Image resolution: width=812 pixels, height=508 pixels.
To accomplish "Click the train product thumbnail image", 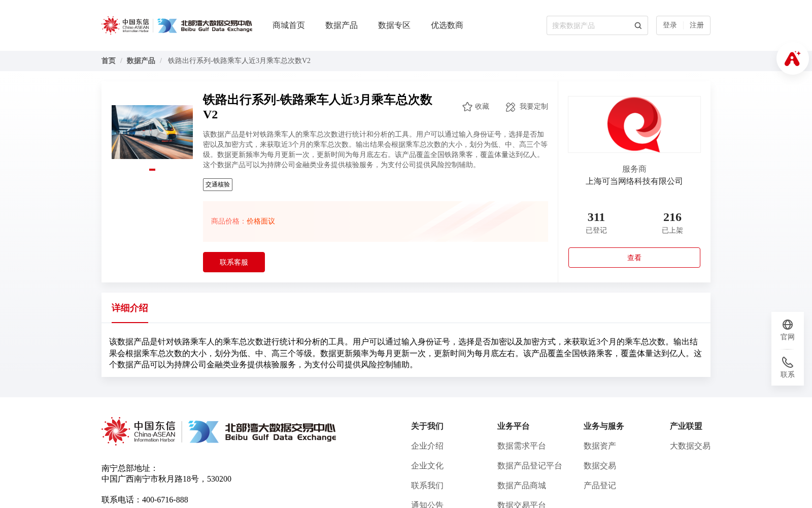I will tap(152, 132).
